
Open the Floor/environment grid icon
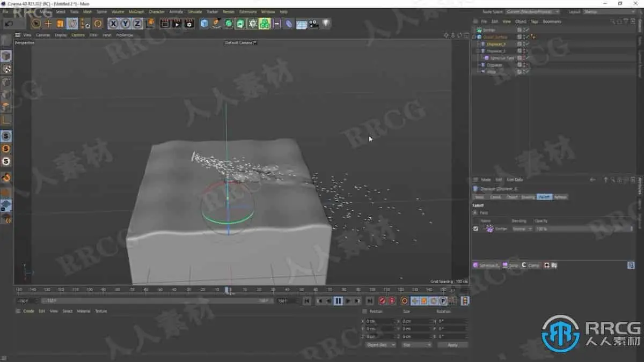pos(302,24)
